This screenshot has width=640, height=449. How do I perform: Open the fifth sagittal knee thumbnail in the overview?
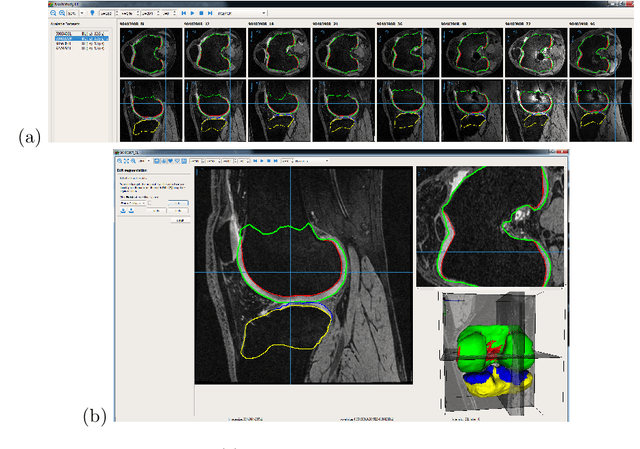point(408,111)
